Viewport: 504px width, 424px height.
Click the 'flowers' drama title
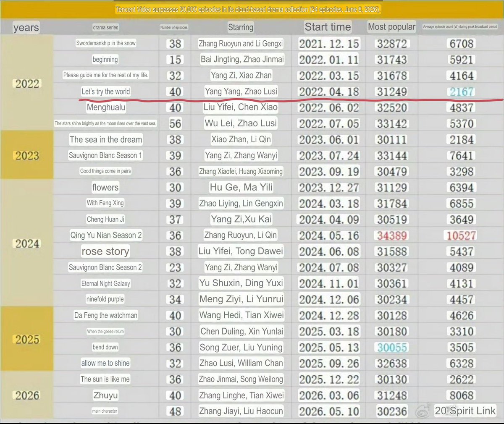(x=105, y=187)
